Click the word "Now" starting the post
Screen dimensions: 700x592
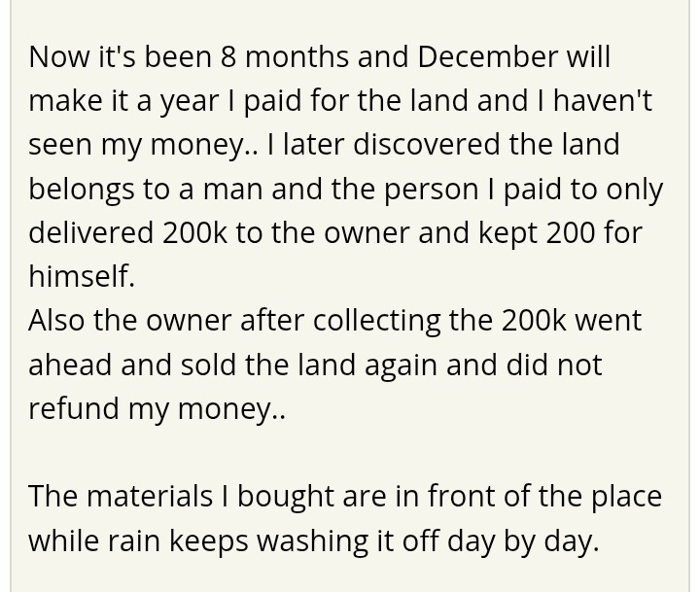(x=60, y=56)
